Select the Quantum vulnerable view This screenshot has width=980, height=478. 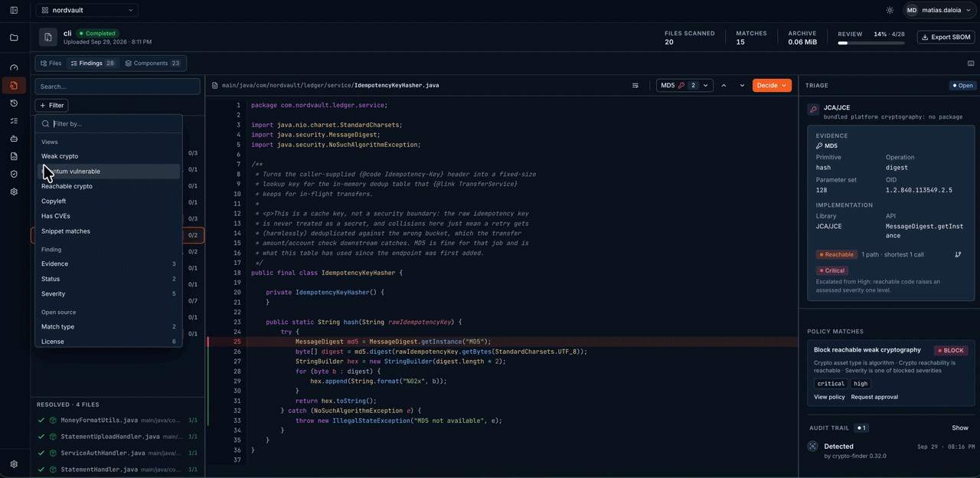tap(109, 172)
